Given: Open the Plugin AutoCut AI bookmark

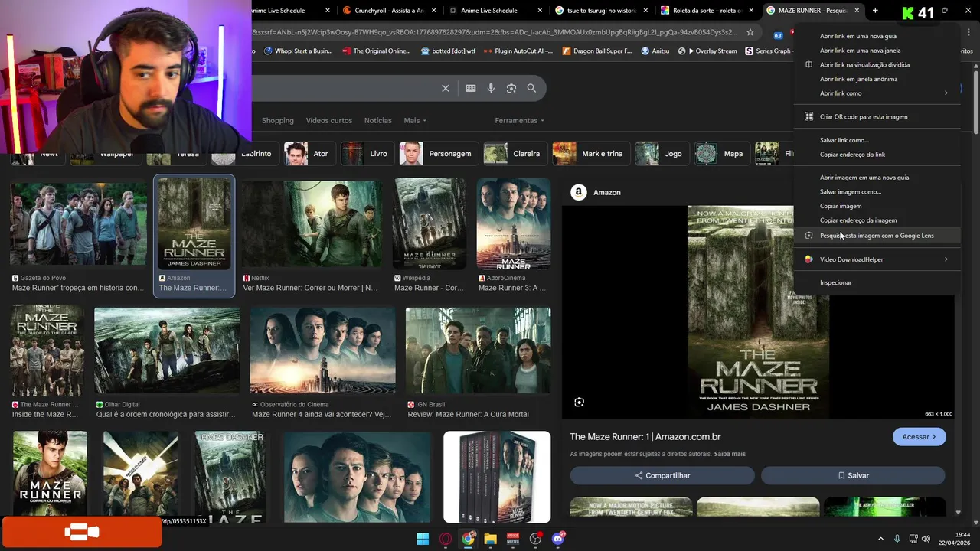Looking at the screenshot, I should coord(518,51).
